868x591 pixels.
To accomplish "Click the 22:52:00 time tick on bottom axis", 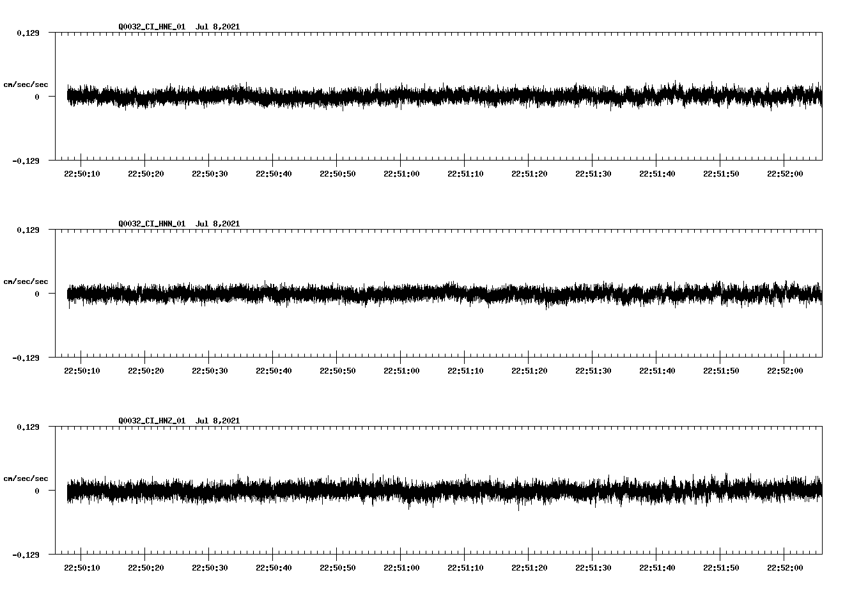I will 784,566.
